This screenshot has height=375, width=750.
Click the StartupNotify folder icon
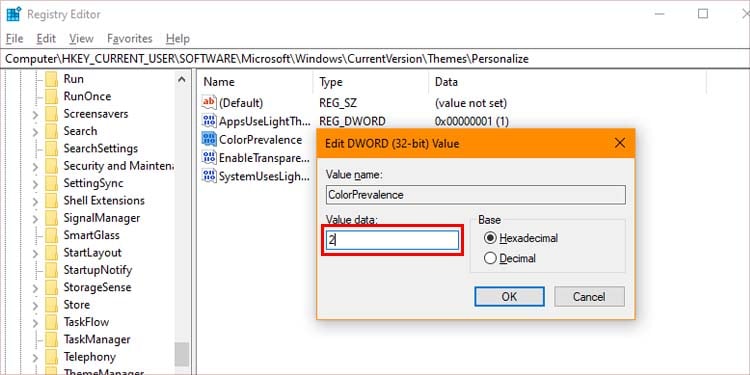coord(51,270)
